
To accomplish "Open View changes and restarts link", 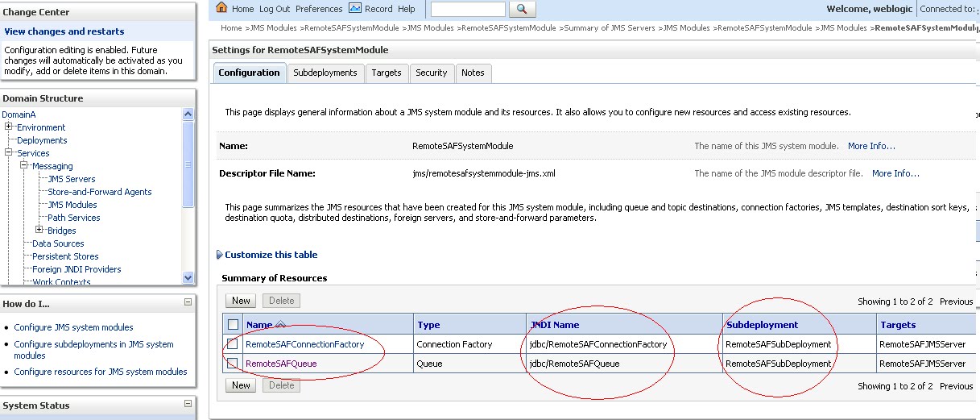I will coord(64,31).
